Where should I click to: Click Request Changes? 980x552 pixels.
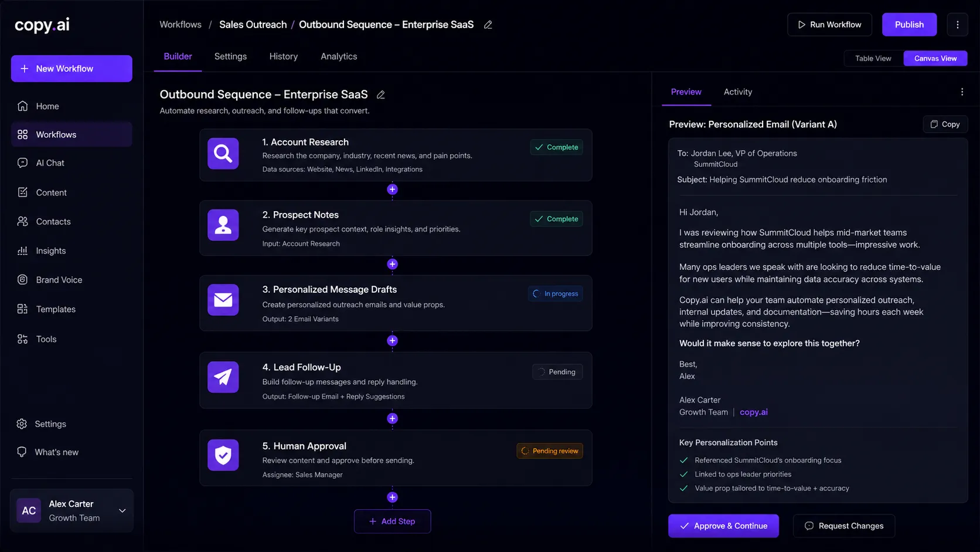click(844, 526)
